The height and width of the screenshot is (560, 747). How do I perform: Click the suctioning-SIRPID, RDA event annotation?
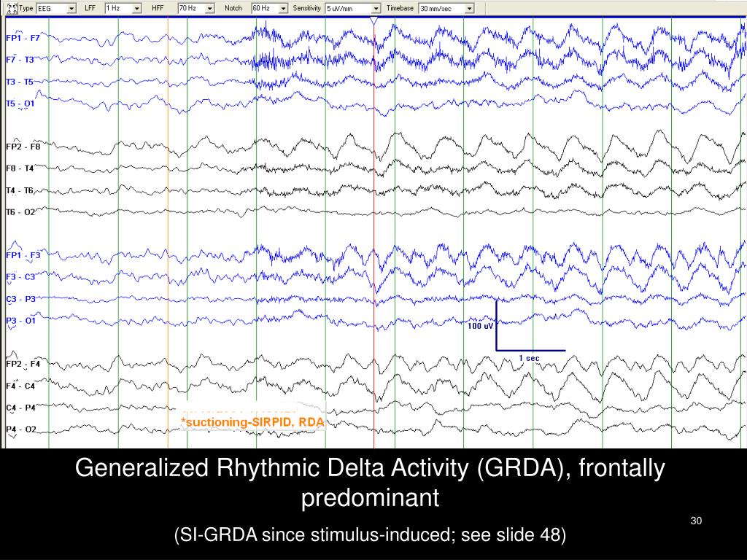point(253,421)
